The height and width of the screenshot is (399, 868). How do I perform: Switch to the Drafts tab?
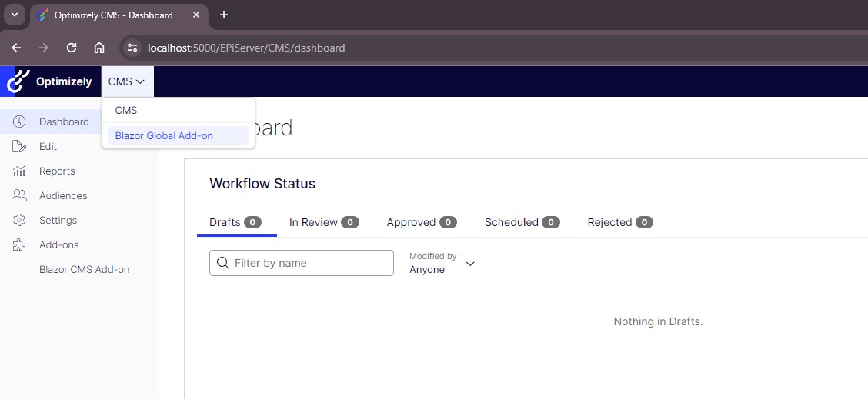point(236,222)
